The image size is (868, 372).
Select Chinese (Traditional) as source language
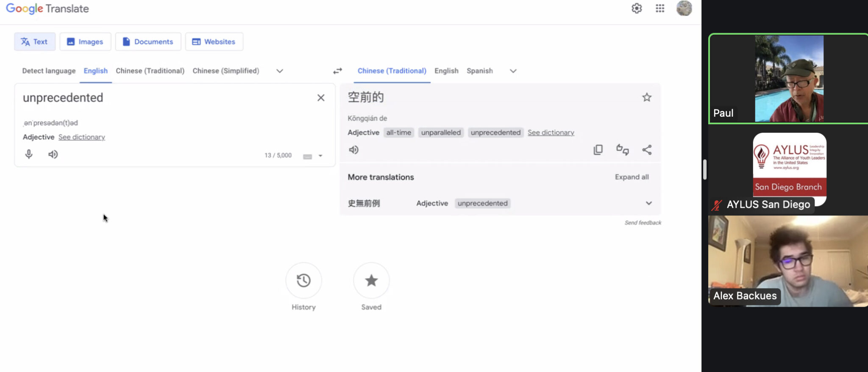tap(150, 71)
